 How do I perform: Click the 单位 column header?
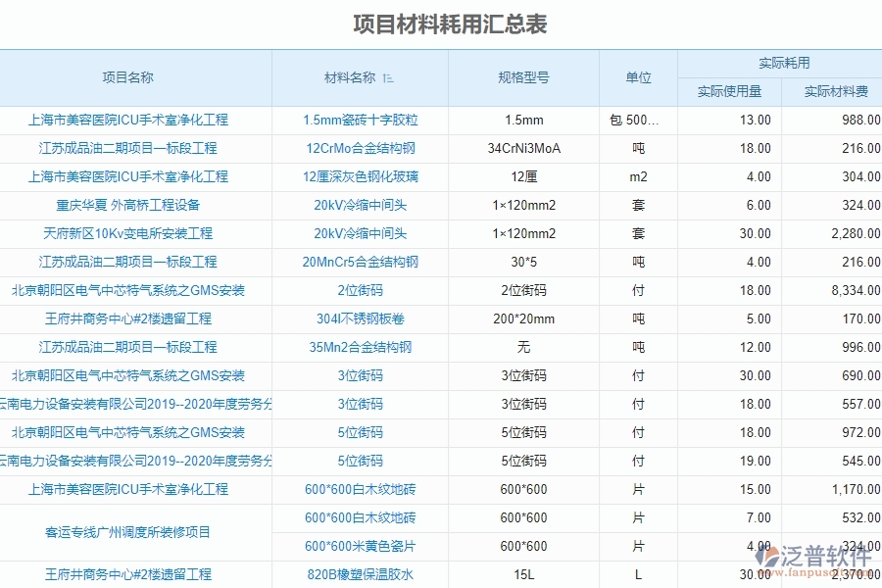pos(636,78)
